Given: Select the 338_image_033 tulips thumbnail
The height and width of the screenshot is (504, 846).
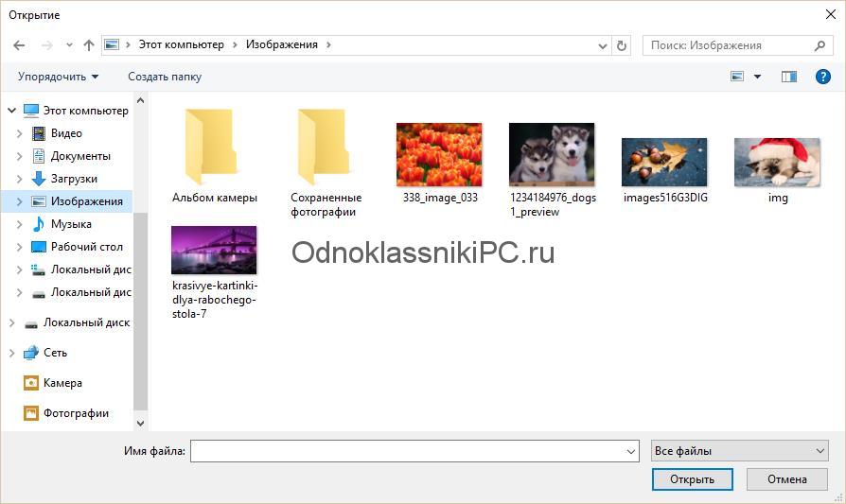Looking at the screenshot, I should 439,155.
